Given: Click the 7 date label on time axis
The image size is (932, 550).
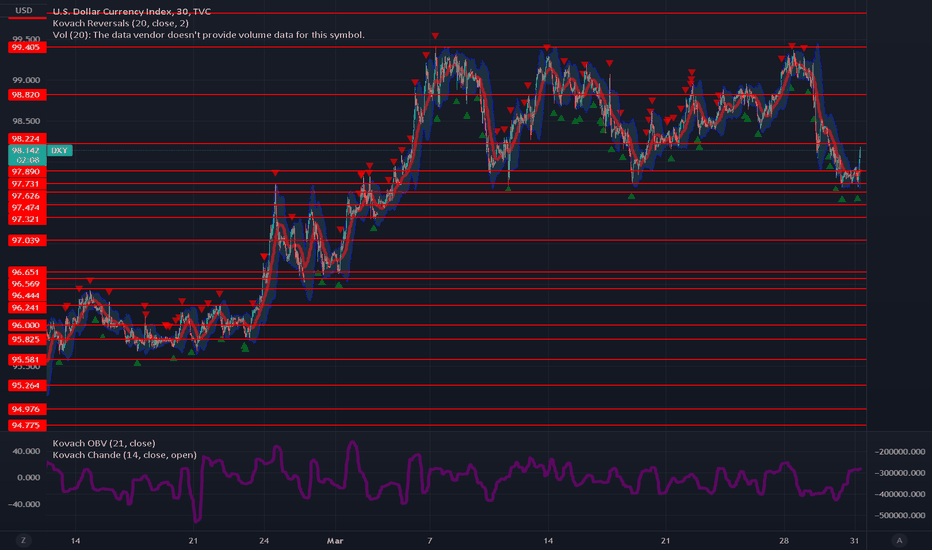Looking at the screenshot, I should click(x=430, y=540).
